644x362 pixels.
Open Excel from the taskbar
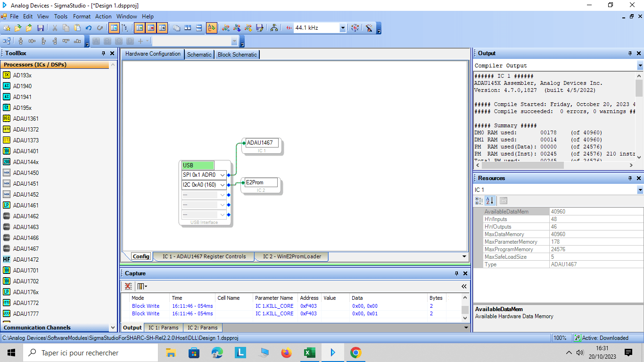coord(310,353)
